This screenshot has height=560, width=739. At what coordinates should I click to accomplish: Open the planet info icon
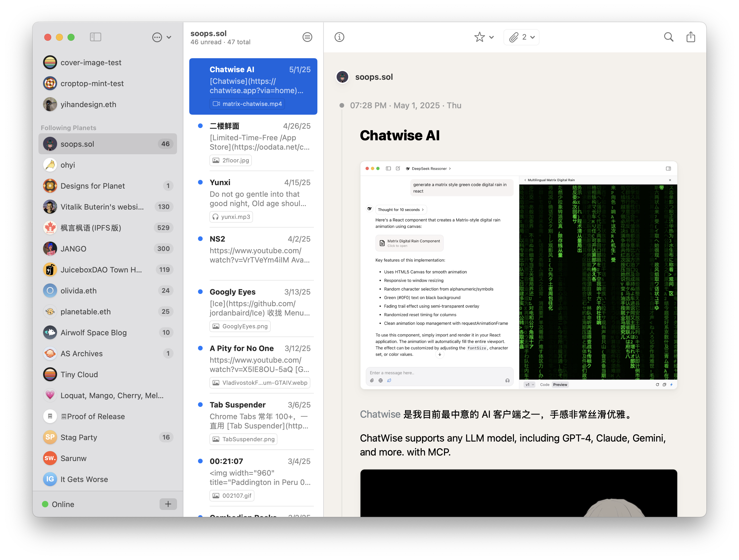click(x=339, y=37)
